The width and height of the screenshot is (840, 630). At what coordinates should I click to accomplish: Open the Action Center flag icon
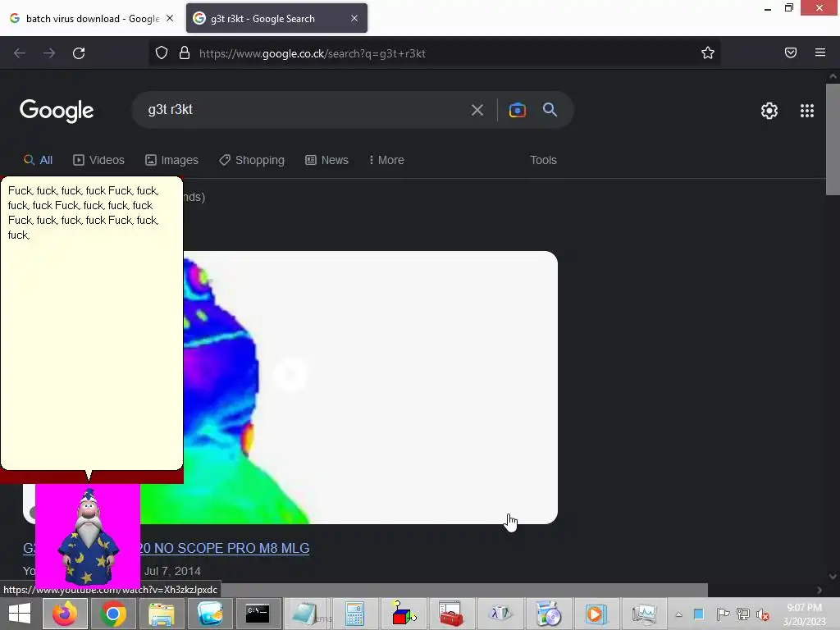pyautogui.click(x=723, y=614)
